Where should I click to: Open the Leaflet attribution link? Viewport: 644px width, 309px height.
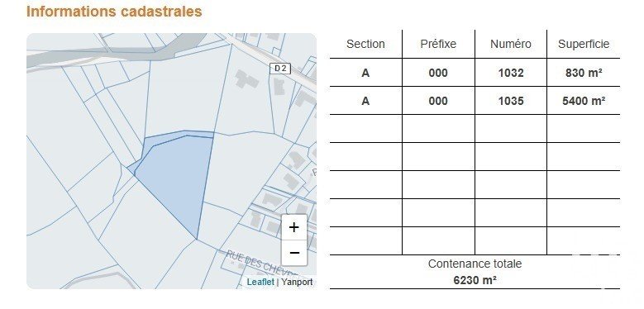pyautogui.click(x=260, y=282)
